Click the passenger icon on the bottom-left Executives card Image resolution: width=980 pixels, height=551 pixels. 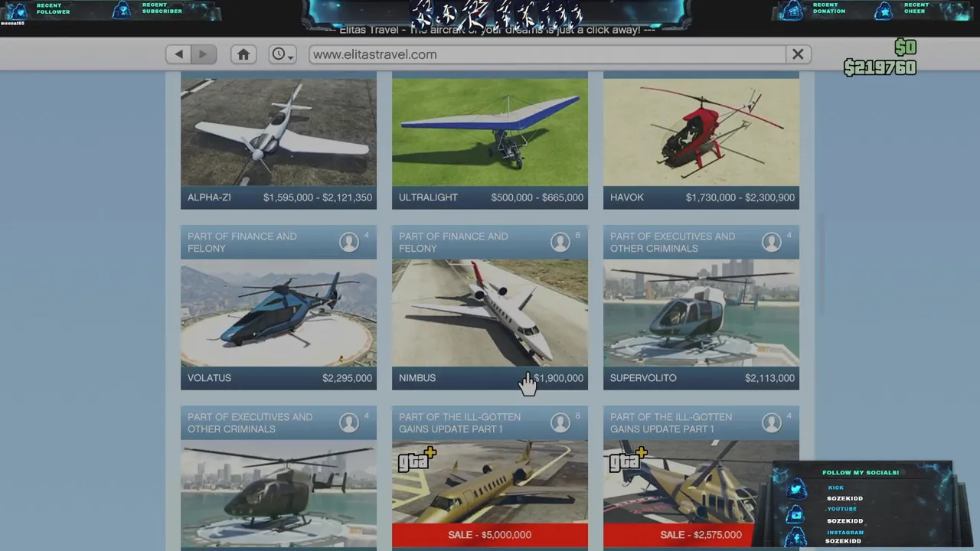click(349, 422)
